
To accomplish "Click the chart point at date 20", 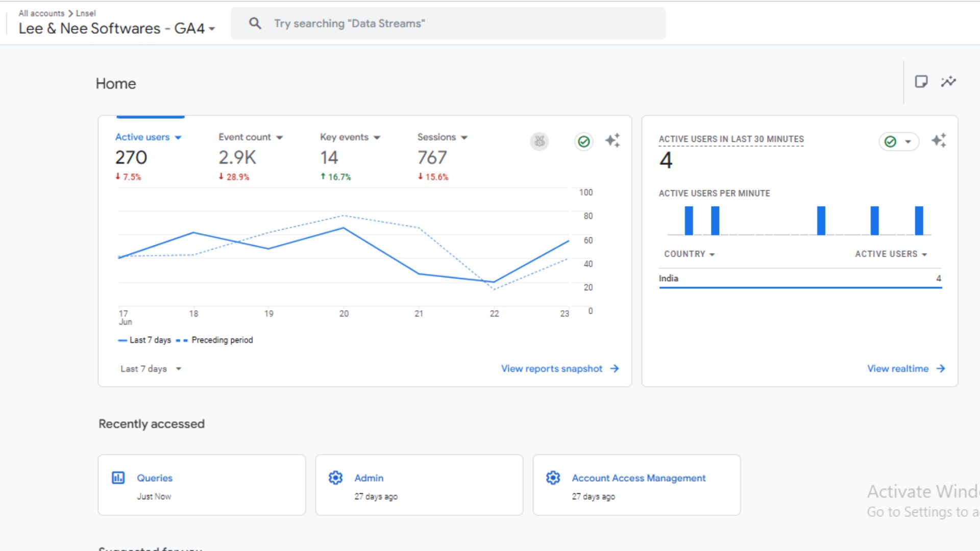I will pyautogui.click(x=344, y=228).
